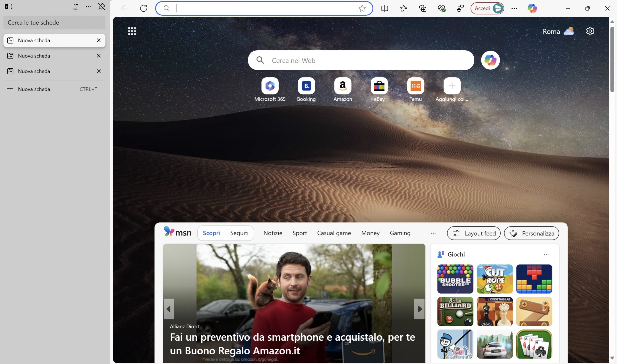Open Copilot AI assistant
This screenshot has height=364, width=617.
(532, 8)
